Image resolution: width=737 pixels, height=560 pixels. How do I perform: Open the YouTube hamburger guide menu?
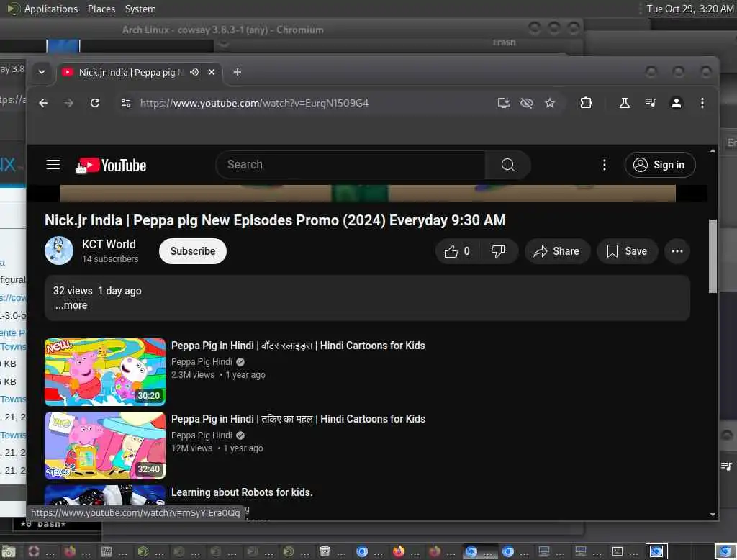point(53,165)
